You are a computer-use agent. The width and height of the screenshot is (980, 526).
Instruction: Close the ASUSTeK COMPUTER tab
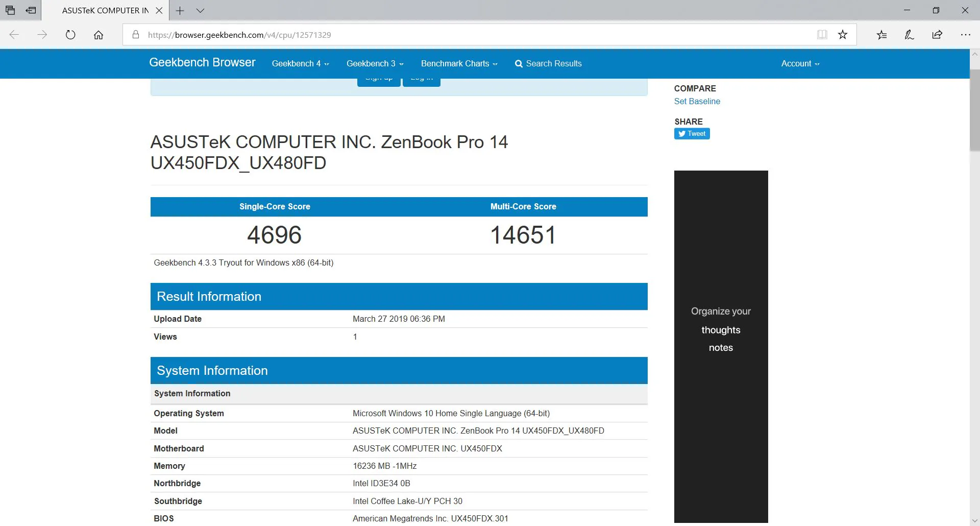pos(159,10)
